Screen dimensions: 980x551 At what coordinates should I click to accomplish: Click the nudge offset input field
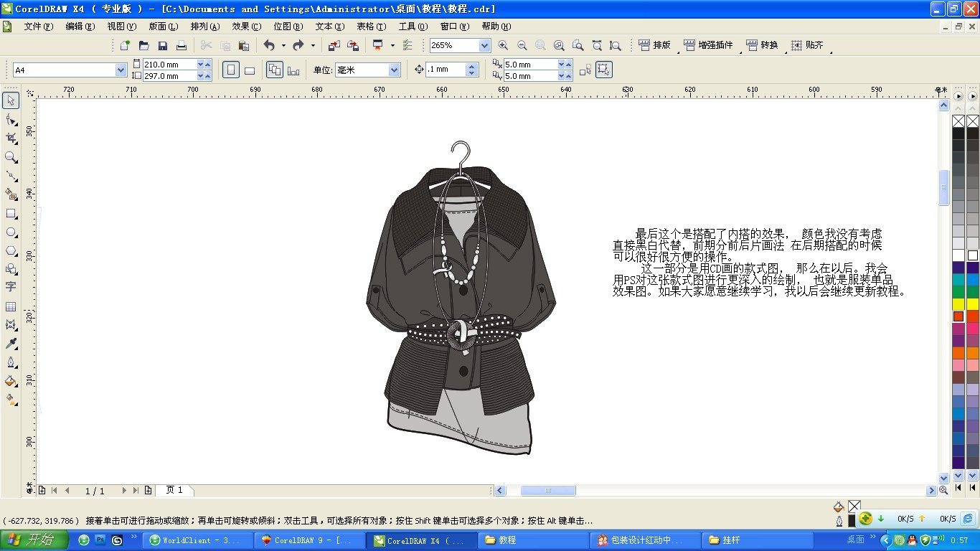[x=446, y=70]
